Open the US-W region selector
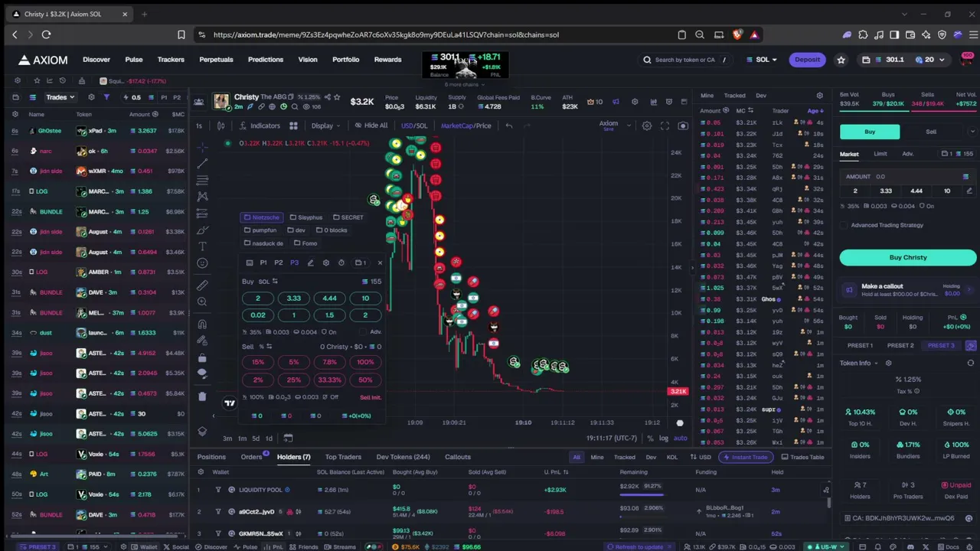Image resolution: width=980 pixels, height=551 pixels. 825,546
